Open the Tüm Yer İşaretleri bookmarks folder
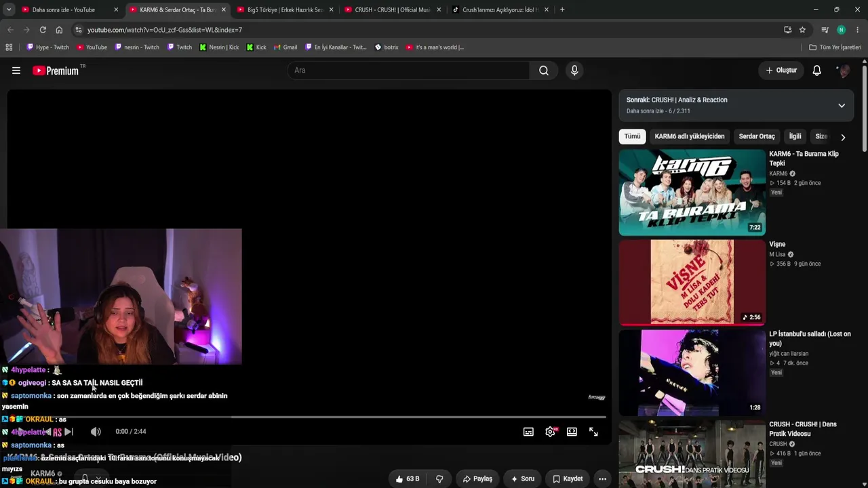The height and width of the screenshot is (488, 868). (x=835, y=47)
